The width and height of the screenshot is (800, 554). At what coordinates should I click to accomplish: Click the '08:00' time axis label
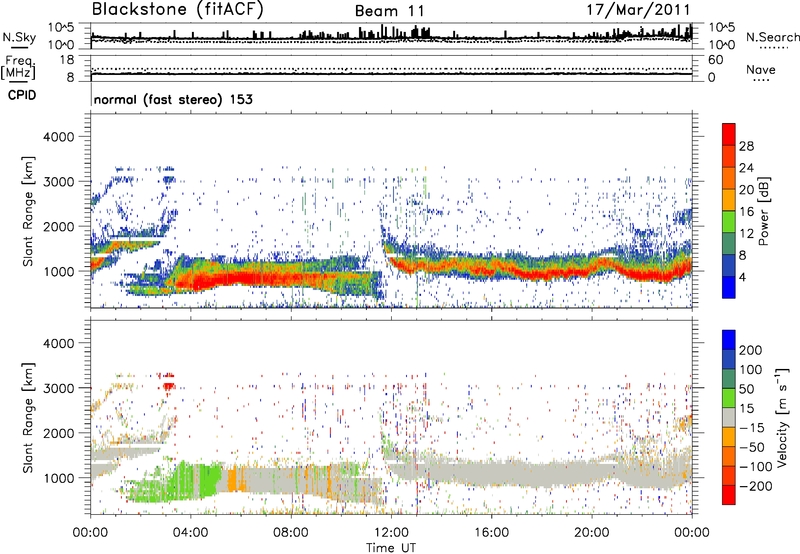(291, 533)
